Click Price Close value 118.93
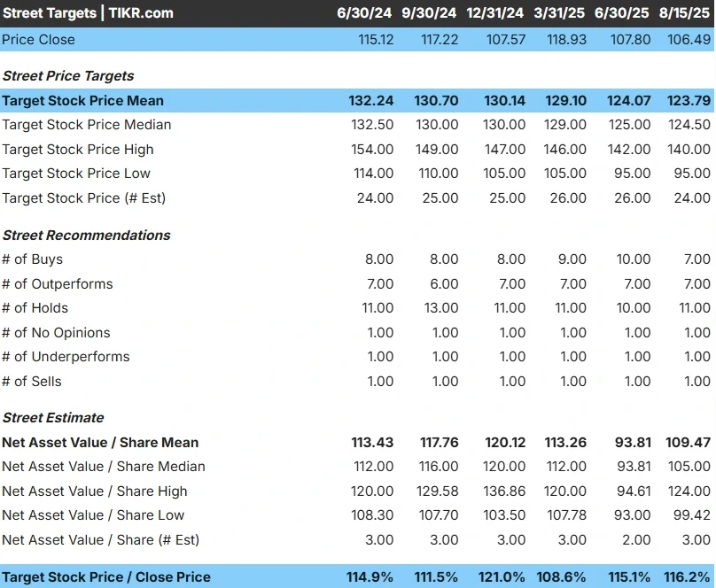 click(x=566, y=40)
